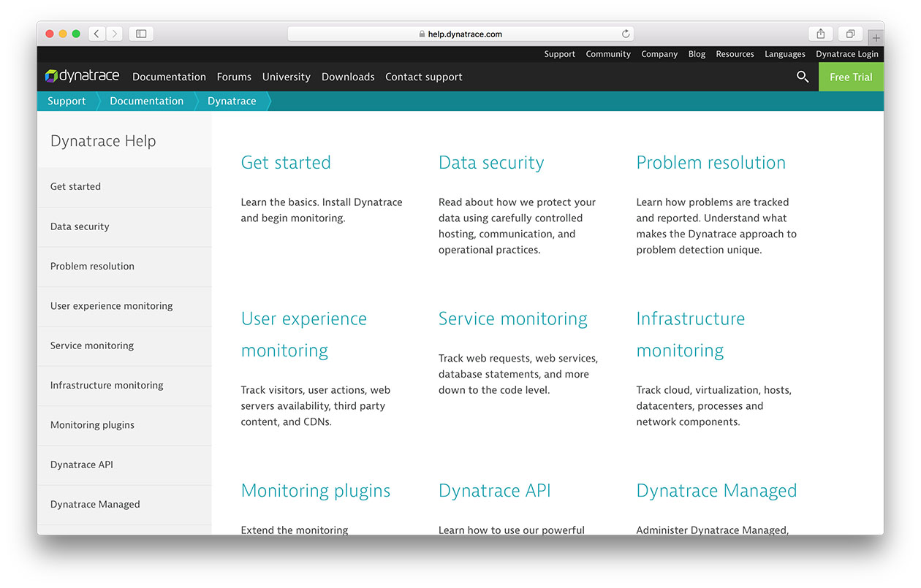Reload the page with the refresh icon
921x588 pixels.
tap(626, 34)
